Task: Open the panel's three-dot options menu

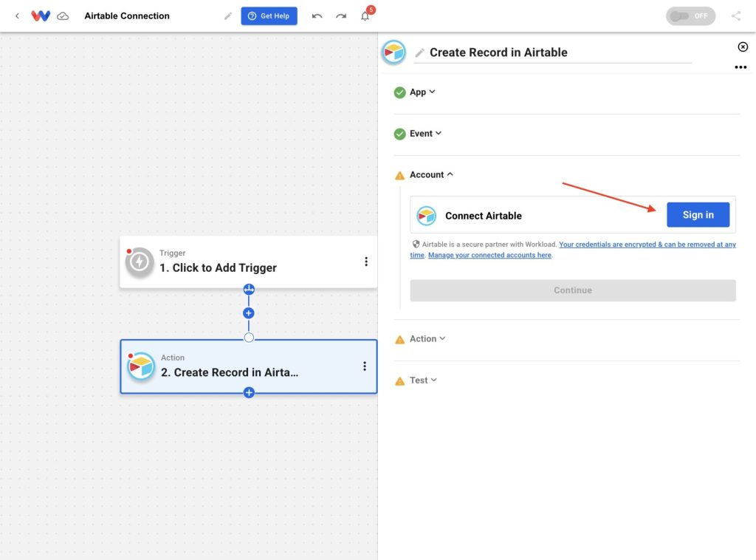Action: click(x=740, y=67)
